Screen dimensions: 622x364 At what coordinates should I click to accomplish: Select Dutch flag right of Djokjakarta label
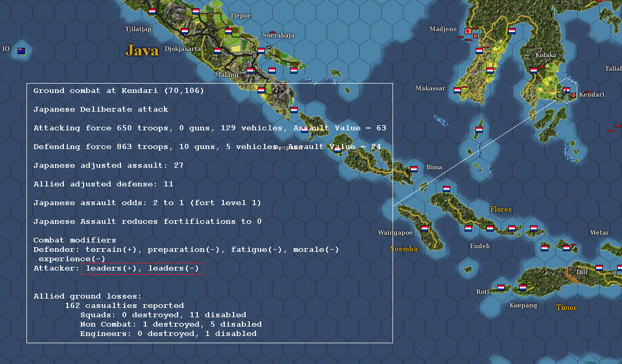coord(218,51)
